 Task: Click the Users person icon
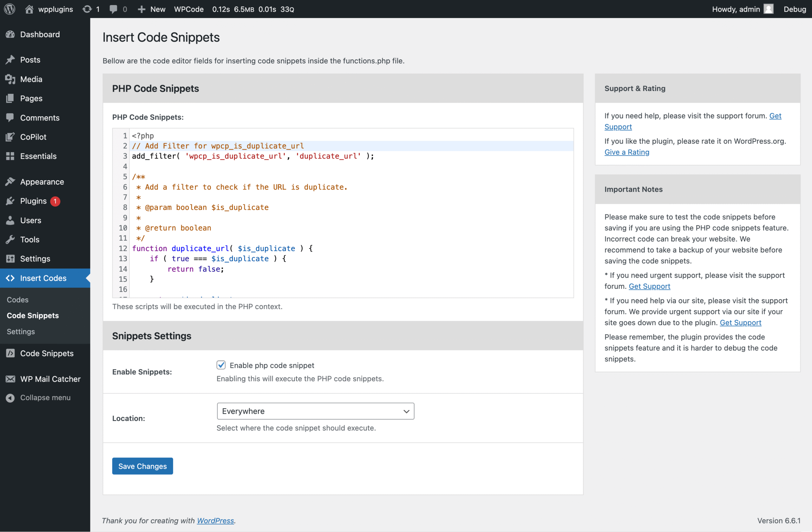[x=10, y=220]
